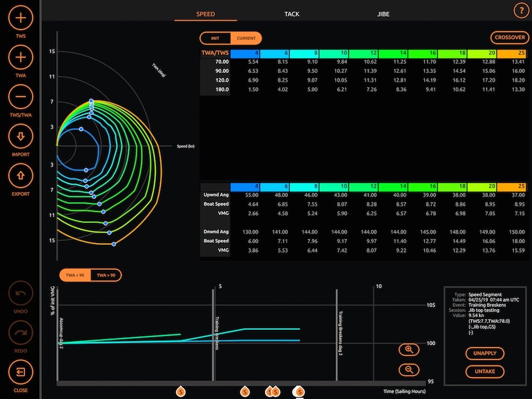Open the Import polar icon
Screen dimensions: 532x399
pos(21,136)
